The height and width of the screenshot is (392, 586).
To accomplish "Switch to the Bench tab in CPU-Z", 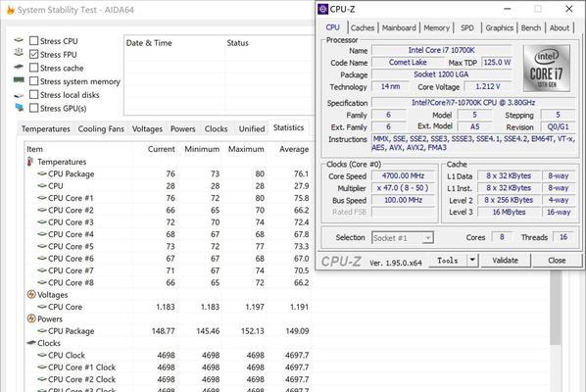I will (531, 28).
